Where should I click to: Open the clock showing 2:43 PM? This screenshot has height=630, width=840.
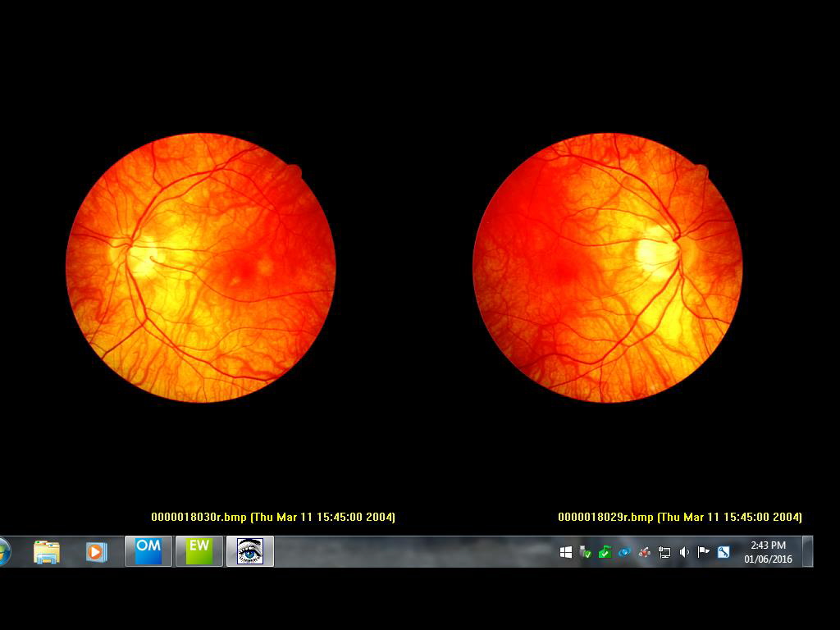768,552
